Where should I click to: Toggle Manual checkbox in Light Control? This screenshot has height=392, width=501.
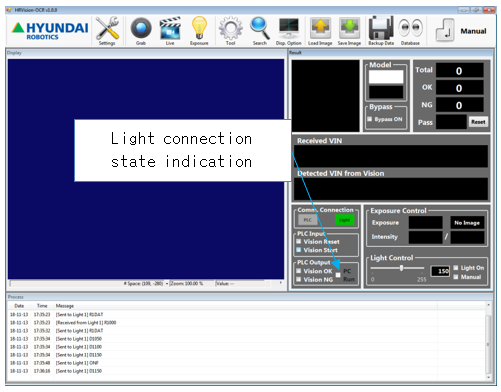click(x=456, y=277)
